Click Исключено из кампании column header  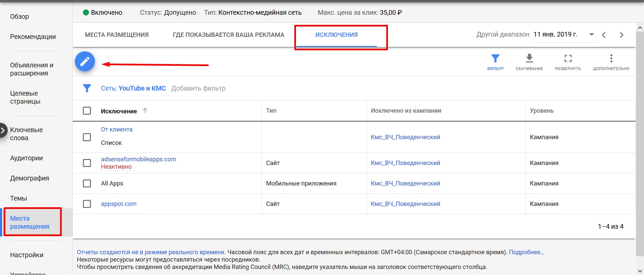click(406, 111)
